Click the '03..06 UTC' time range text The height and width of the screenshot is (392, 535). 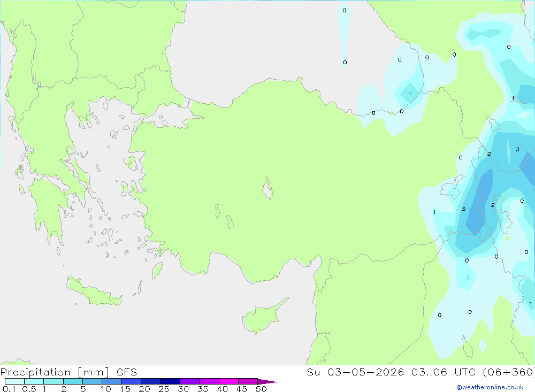(x=443, y=372)
